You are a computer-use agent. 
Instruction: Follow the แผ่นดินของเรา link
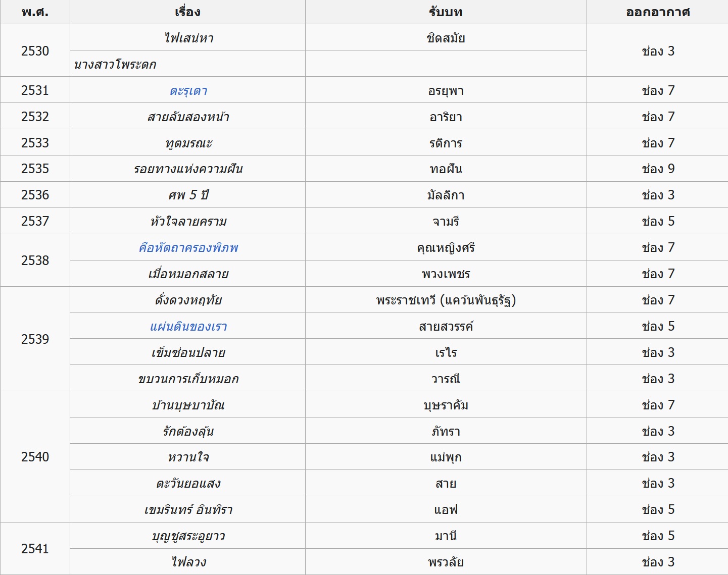click(188, 327)
